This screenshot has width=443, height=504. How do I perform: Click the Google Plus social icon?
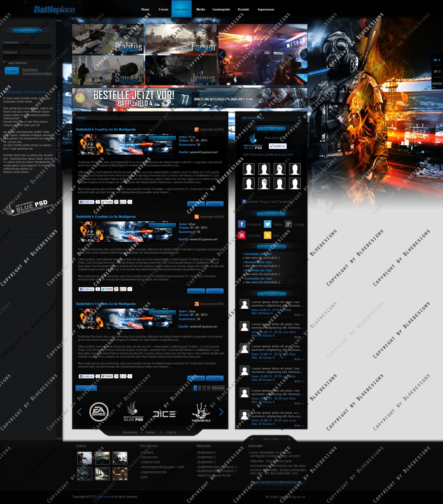288,224
